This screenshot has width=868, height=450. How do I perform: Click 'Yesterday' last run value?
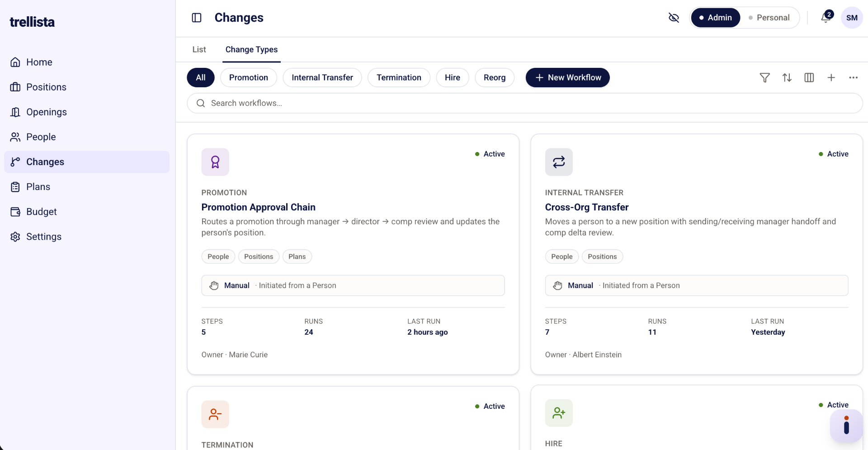point(768,332)
